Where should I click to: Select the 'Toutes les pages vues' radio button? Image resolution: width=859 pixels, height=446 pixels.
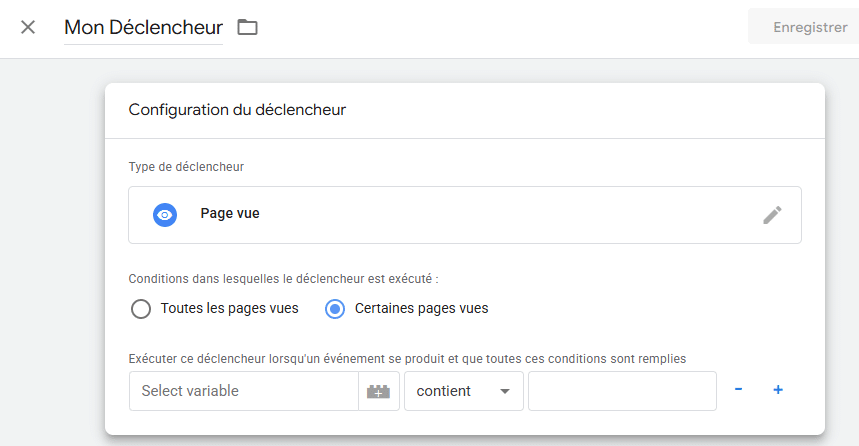(141, 309)
